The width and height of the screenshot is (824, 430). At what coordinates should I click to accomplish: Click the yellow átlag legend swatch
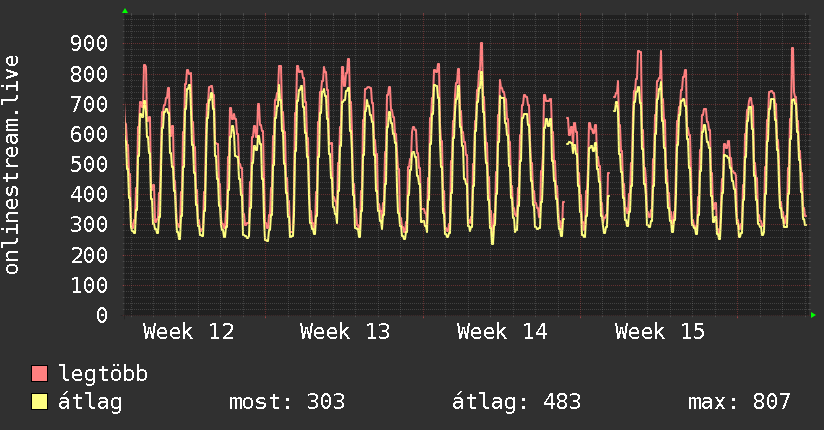(x=39, y=401)
